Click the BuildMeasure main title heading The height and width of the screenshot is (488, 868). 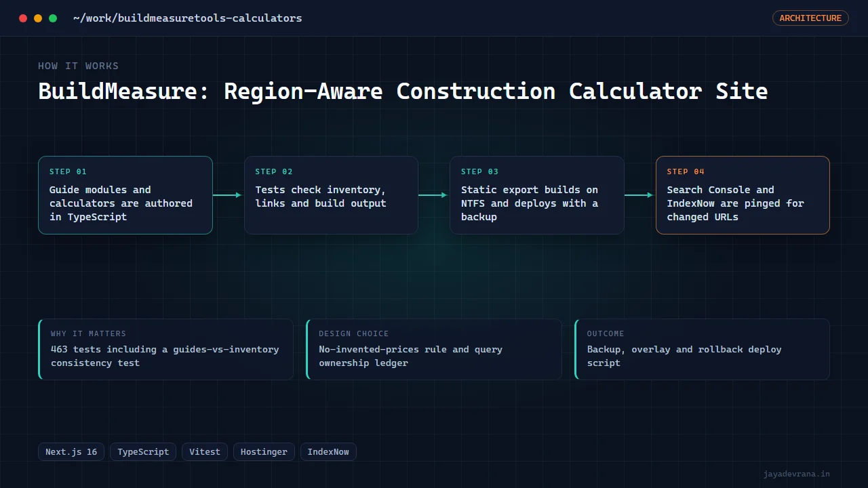click(x=403, y=91)
